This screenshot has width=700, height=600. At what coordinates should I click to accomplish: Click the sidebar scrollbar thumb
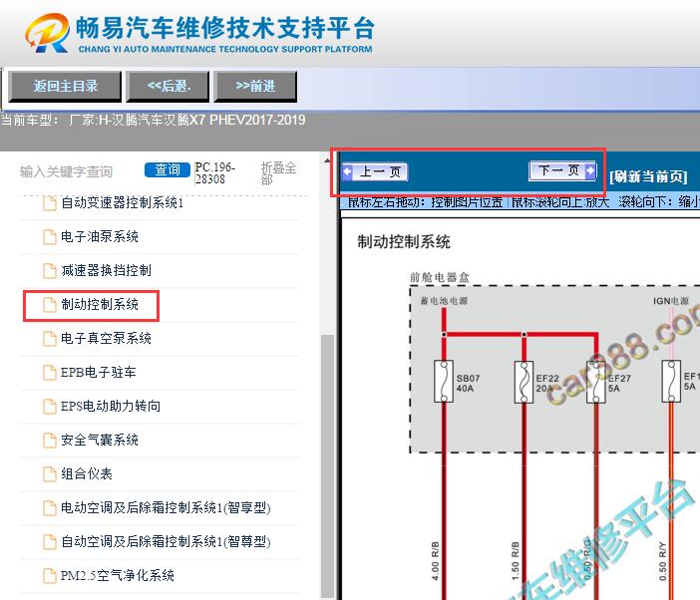pos(328,466)
